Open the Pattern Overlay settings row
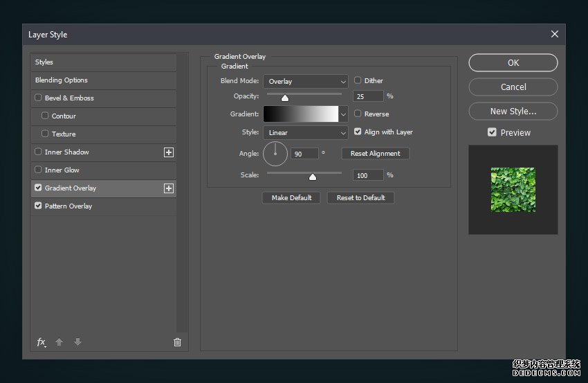 [x=104, y=206]
